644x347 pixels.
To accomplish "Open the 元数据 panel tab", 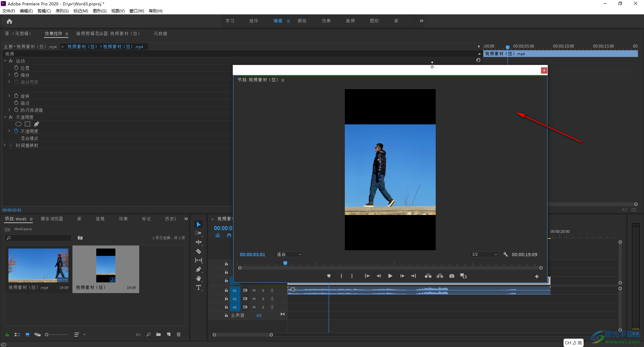I will pyautogui.click(x=160, y=33).
